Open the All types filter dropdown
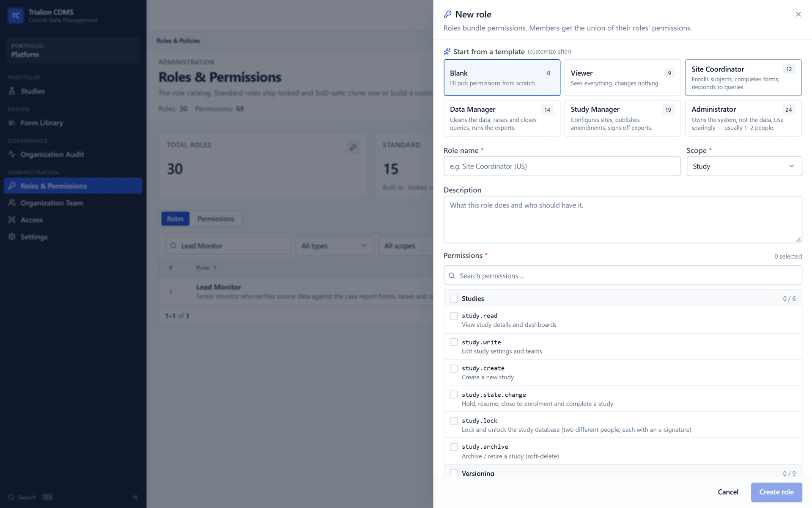 click(x=334, y=246)
